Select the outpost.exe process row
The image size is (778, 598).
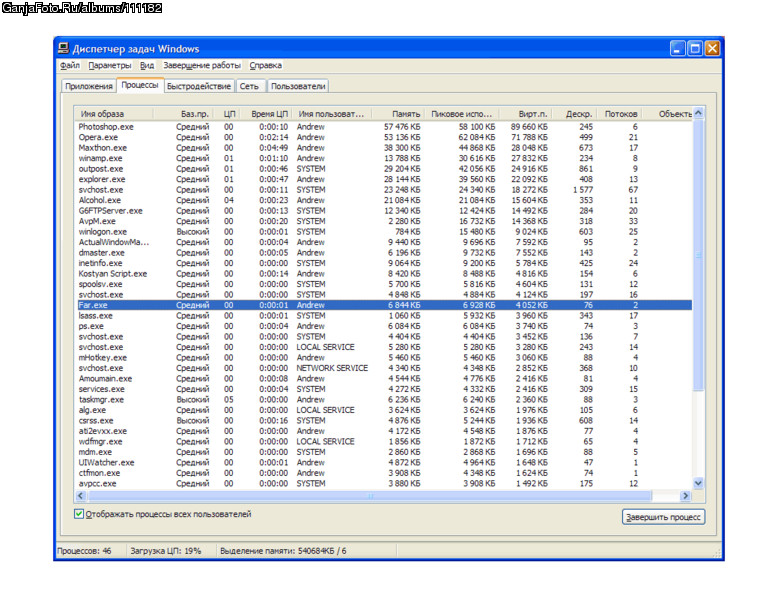[x=384, y=169]
